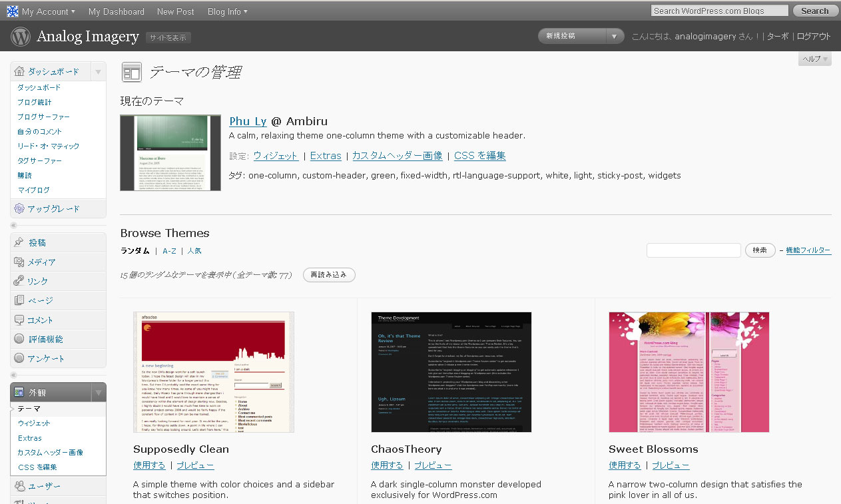Screen dimensions: 841x504
Task: Open リード・オ・マティック in sidebar
Action: tap(49, 146)
